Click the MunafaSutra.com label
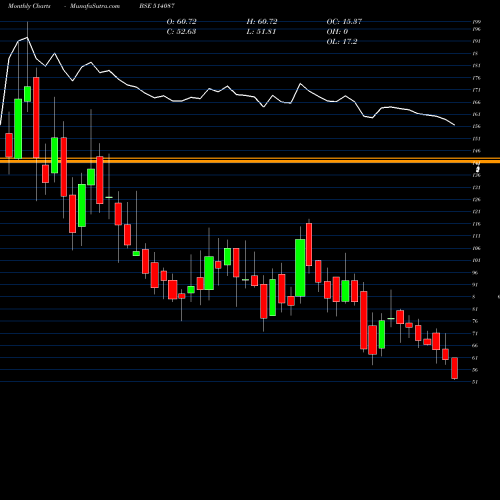This screenshot has height=500, width=500. (95, 6)
